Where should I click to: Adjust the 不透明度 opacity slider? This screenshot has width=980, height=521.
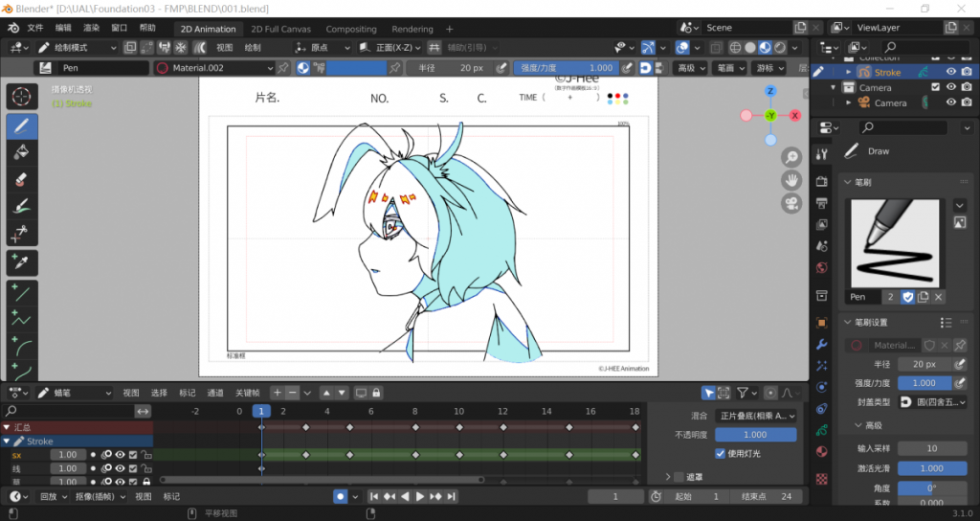(756, 435)
